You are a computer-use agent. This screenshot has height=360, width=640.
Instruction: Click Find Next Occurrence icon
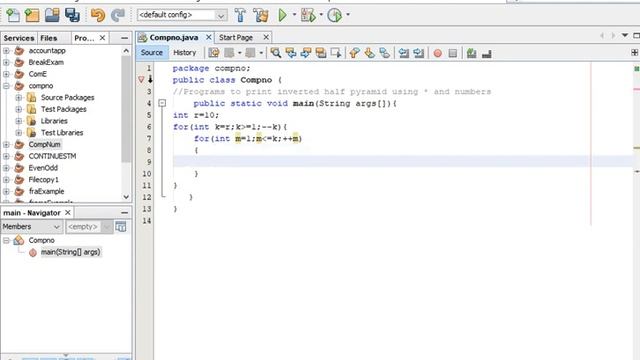pos(306,53)
